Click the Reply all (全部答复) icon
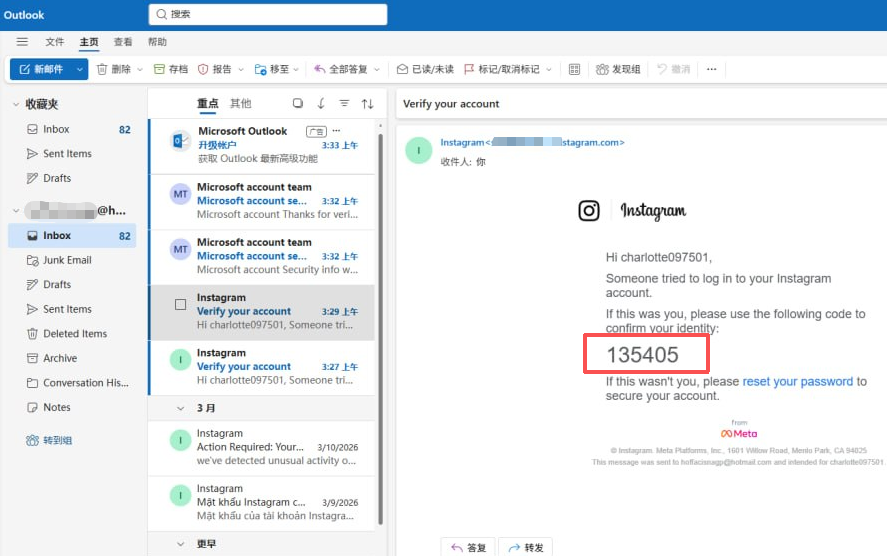887x556 pixels. tap(320, 69)
